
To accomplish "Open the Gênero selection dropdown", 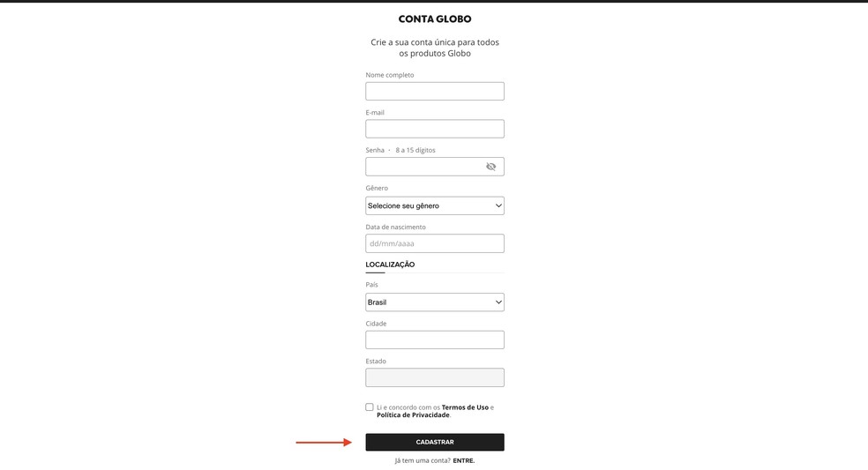I will click(x=435, y=205).
